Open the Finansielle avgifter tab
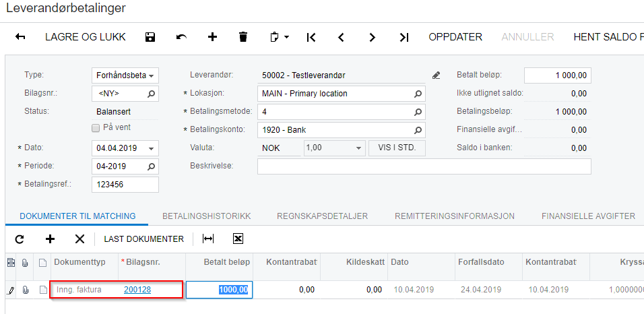The height and width of the screenshot is (314, 644). [588, 216]
